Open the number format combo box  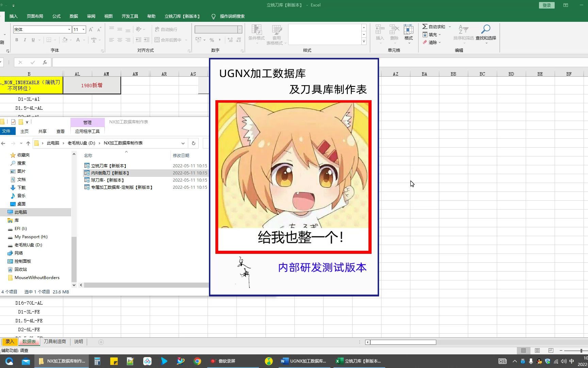[x=218, y=30]
